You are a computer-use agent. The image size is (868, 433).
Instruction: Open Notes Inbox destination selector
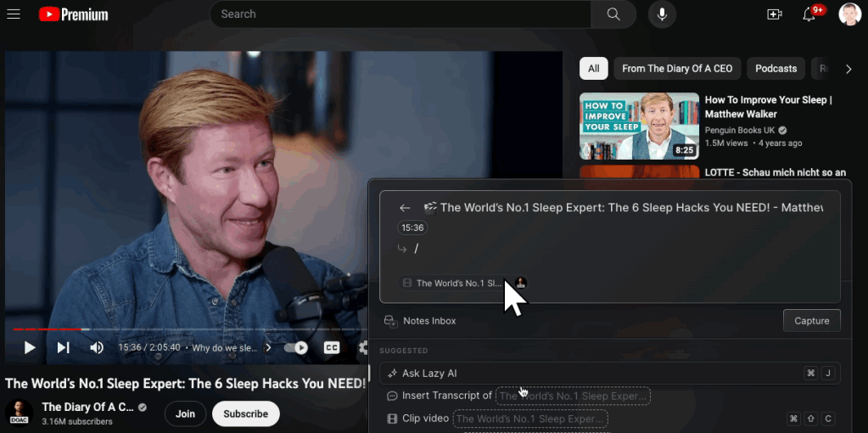421,321
